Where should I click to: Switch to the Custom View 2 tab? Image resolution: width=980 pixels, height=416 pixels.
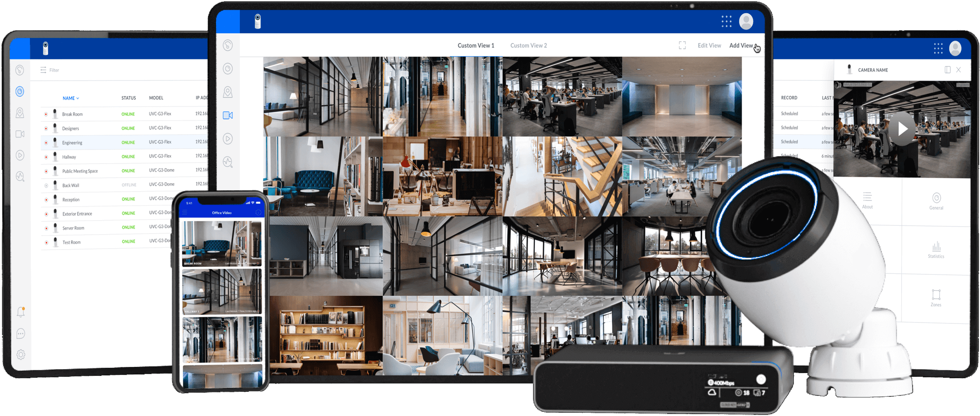pyautogui.click(x=528, y=45)
